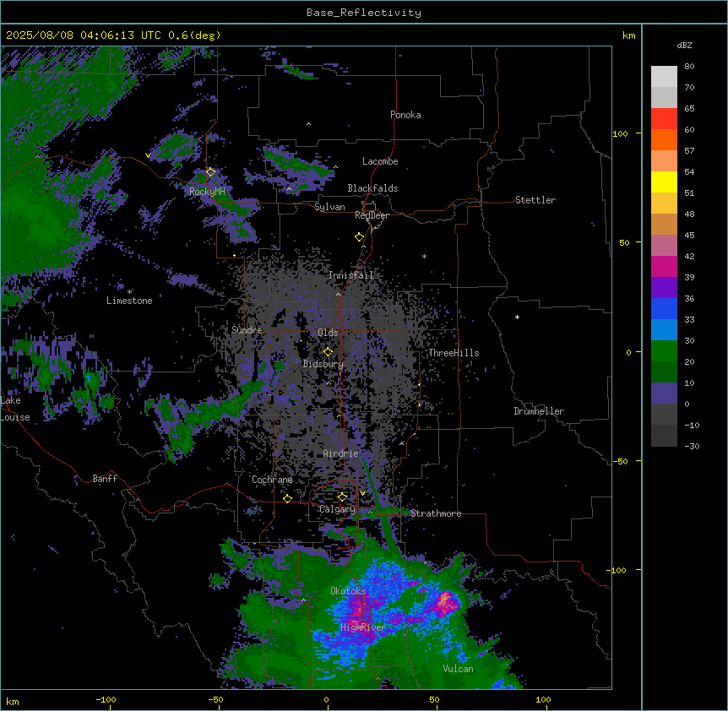Pick the light gray 80-70 dBZ legend swatch
728x711 pixels.
[x=664, y=77]
